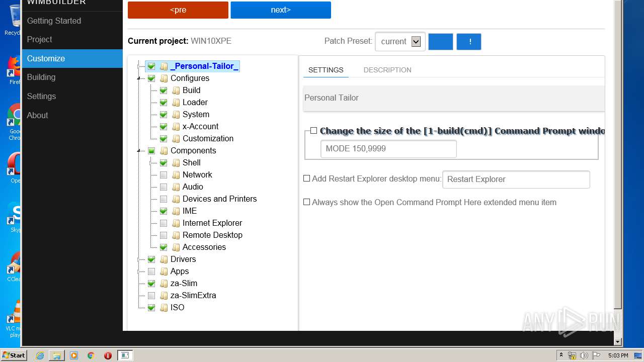Open Internet Explorer from the taskbar
Viewport: 644px width, 362px height.
click(40, 355)
